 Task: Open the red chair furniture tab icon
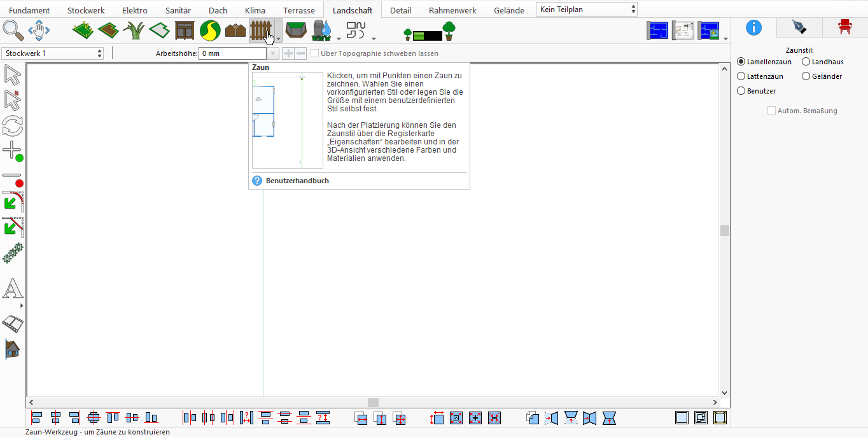(845, 27)
